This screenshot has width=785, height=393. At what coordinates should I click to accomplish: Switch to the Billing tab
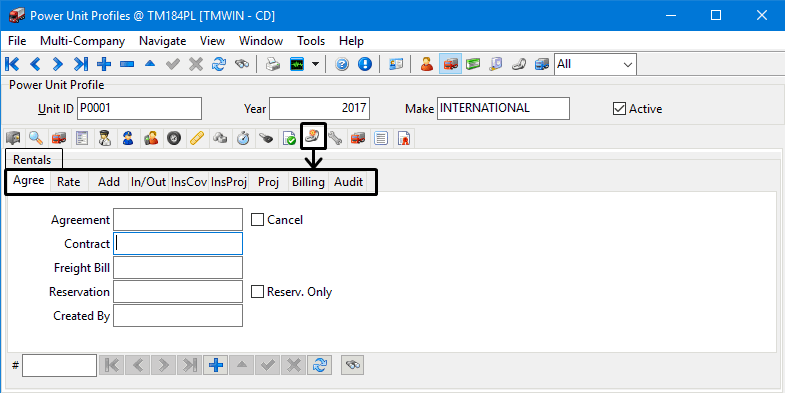point(308,182)
